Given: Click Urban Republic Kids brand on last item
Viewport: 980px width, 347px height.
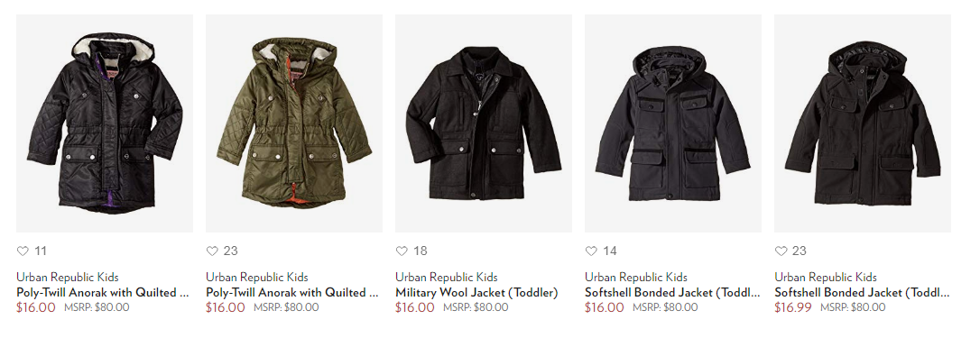Looking at the screenshot, I should [x=826, y=277].
